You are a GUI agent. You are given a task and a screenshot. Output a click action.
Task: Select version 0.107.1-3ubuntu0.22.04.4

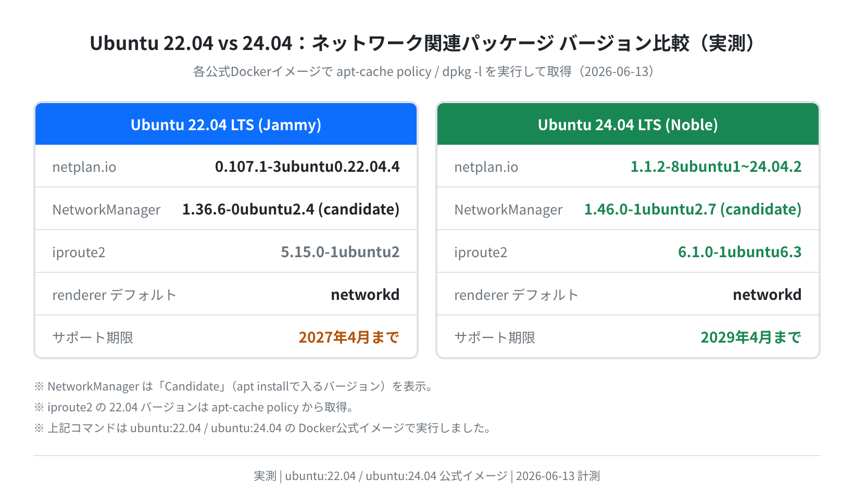coord(307,167)
